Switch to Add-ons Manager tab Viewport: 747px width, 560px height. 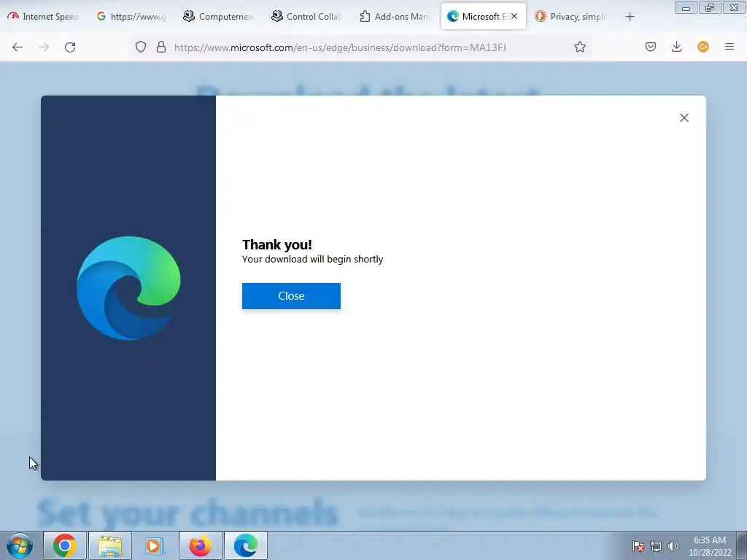(395, 17)
